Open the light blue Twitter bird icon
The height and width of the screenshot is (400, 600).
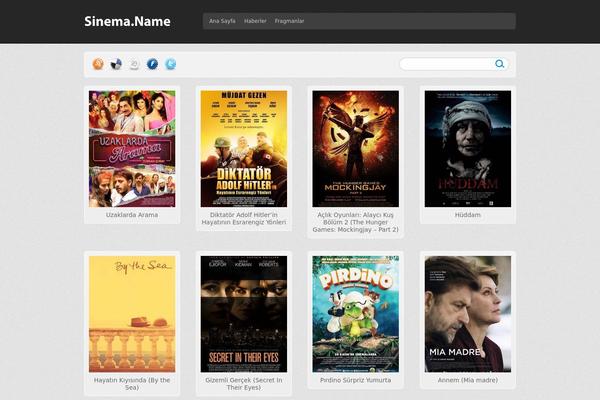pos(170,64)
